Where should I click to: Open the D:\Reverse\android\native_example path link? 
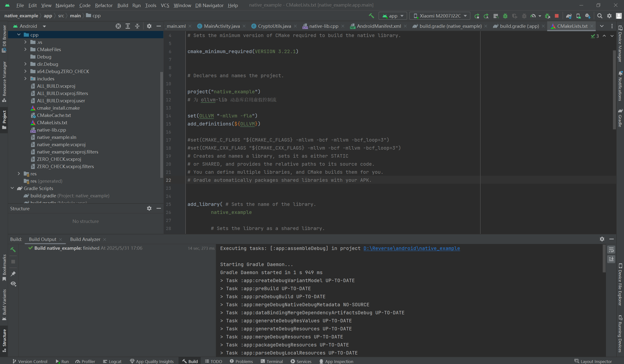(x=411, y=248)
